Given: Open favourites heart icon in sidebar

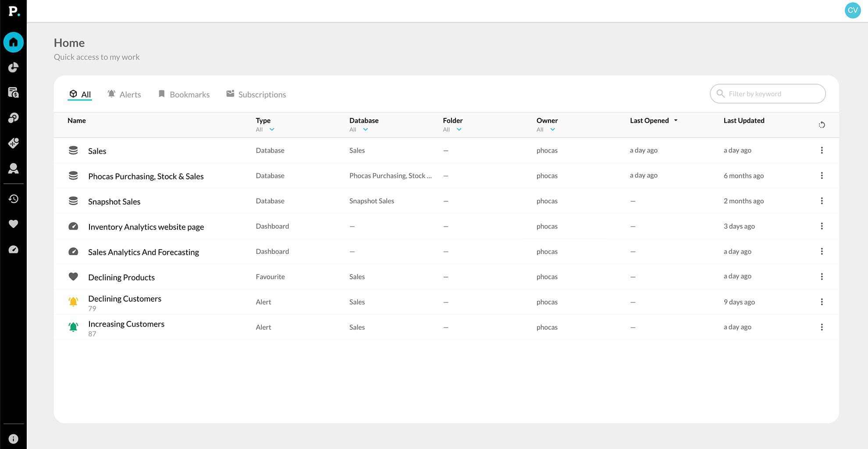Looking at the screenshot, I should (x=13, y=224).
